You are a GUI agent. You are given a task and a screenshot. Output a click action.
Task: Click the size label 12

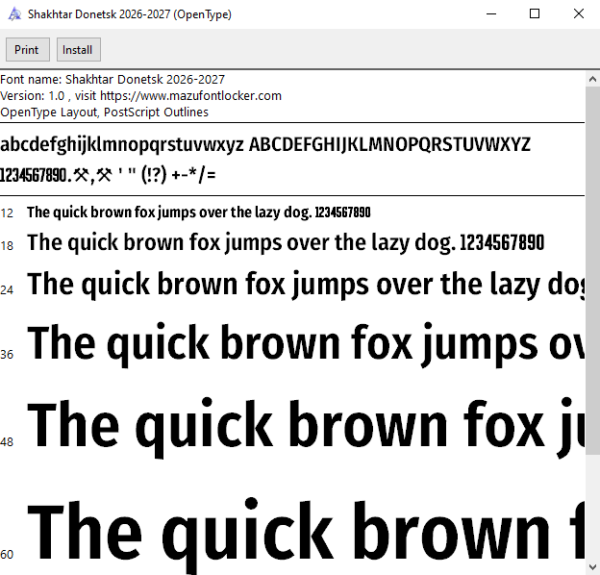pos(7,213)
